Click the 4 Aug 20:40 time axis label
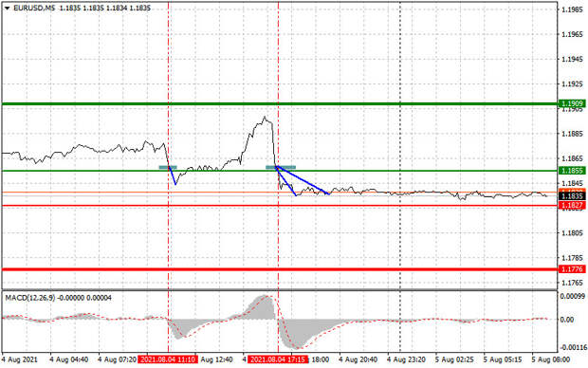 point(358,359)
